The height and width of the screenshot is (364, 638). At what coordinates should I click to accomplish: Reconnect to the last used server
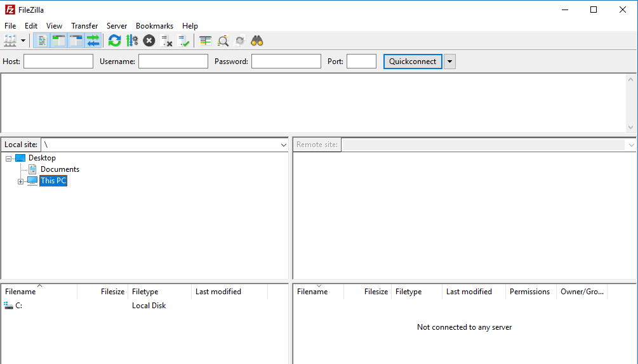pos(184,41)
